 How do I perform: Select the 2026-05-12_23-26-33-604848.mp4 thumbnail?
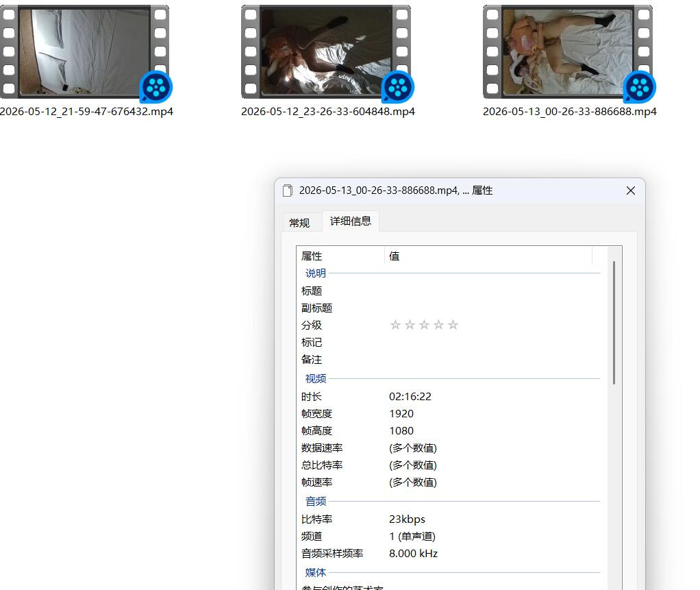point(326,52)
